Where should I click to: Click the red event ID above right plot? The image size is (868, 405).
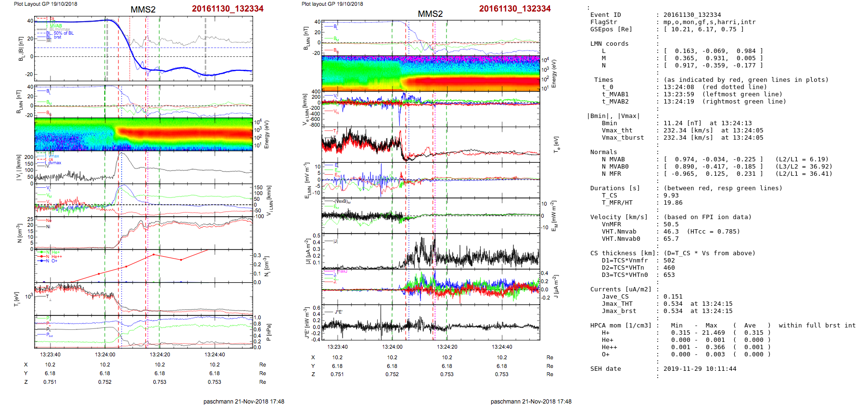[514, 9]
